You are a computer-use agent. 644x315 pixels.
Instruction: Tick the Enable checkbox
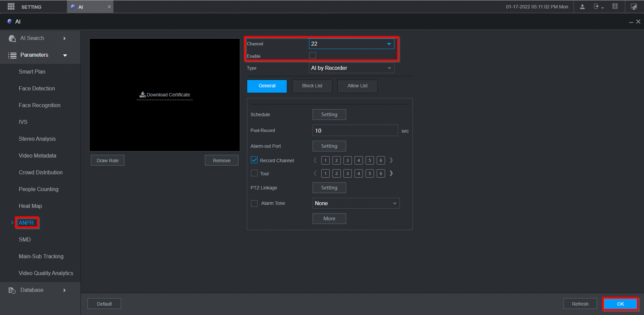point(312,56)
